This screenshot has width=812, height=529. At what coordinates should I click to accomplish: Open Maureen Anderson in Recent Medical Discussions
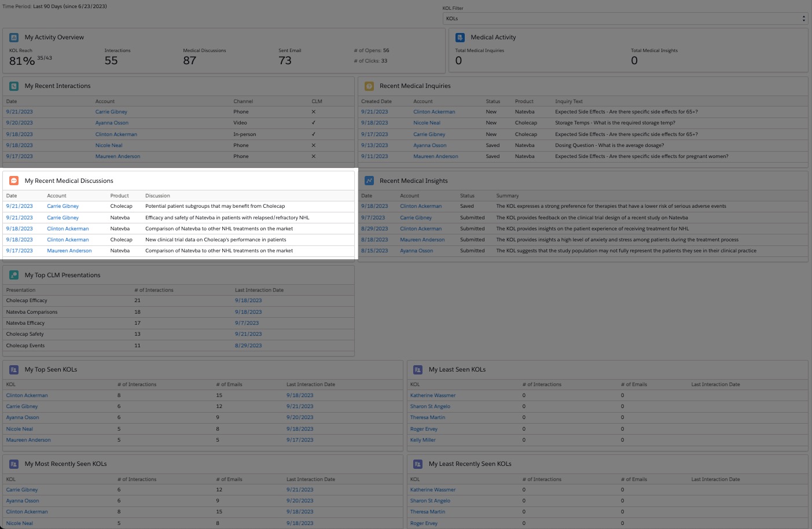[69, 251]
